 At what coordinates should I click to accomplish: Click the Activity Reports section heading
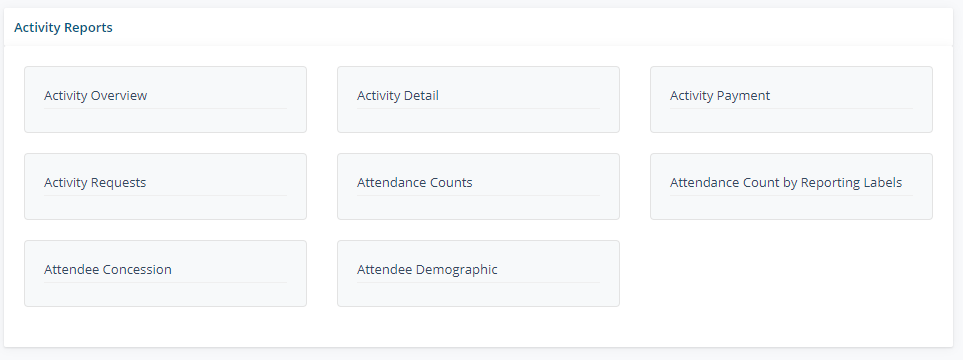tap(63, 28)
